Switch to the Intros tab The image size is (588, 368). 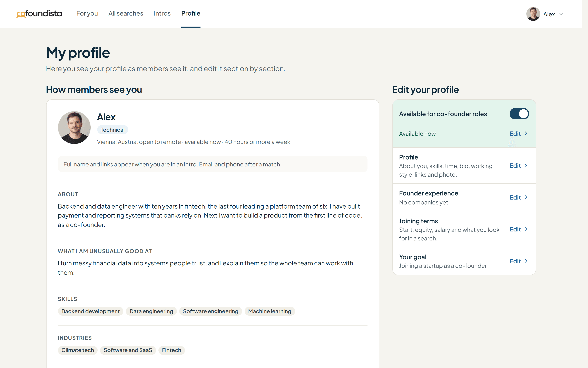tap(162, 13)
